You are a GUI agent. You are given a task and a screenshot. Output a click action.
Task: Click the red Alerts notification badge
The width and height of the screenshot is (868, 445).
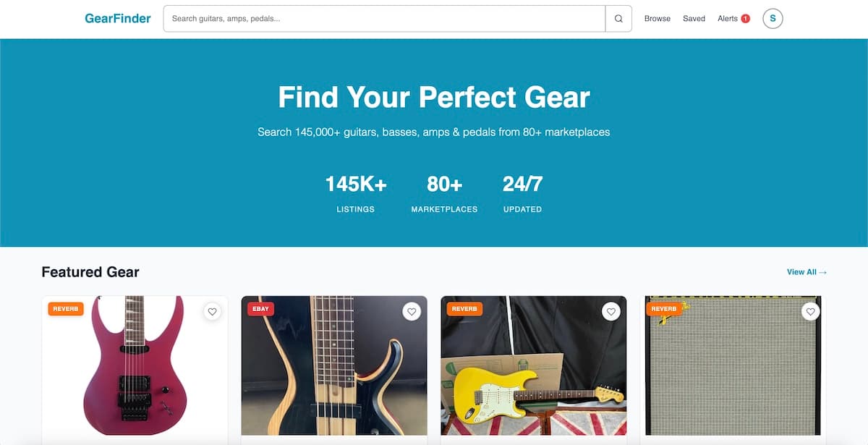[745, 18]
